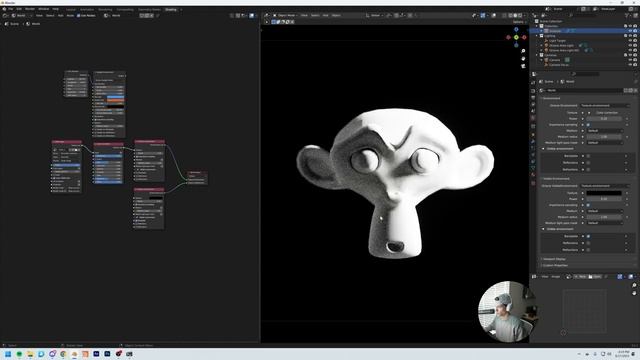Image resolution: width=640 pixels, height=360 pixels.
Task: Click green Y axis on navigation gizmo
Action: 516,38
